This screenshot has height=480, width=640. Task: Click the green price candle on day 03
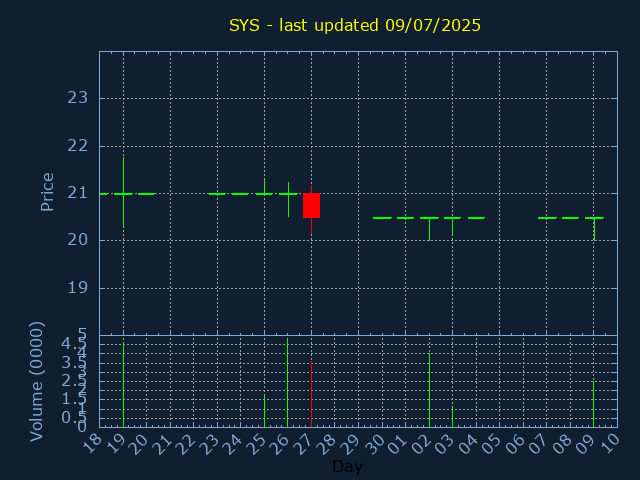pyautogui.click(x=452, y=227)
